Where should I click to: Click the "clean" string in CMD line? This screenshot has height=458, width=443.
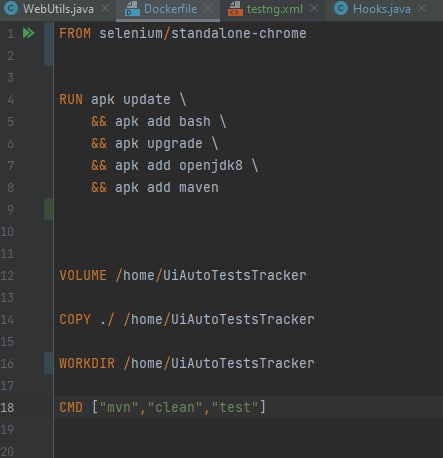[175, 407]
